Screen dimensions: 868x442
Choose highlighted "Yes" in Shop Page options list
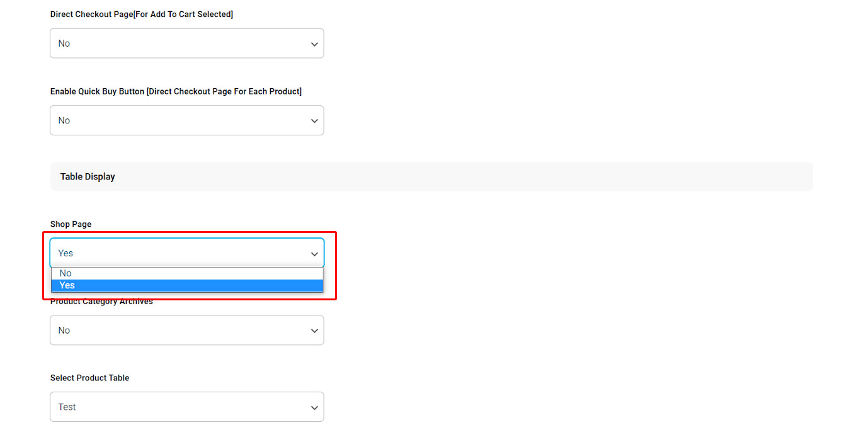[67, 285]
